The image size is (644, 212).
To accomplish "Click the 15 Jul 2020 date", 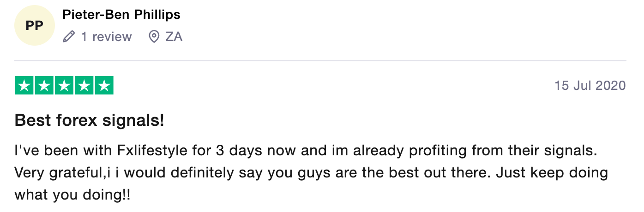I will 590,86.
